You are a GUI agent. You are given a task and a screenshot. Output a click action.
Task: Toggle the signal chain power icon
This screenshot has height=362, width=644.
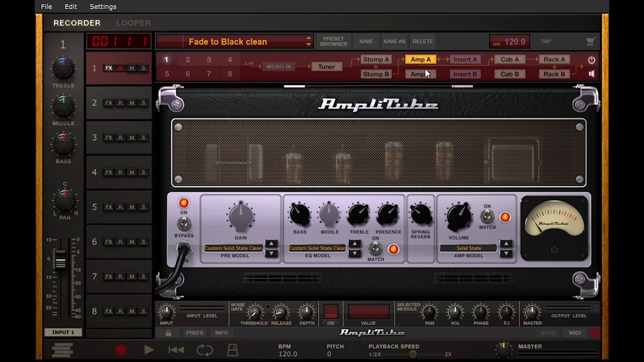click(592, 60)
